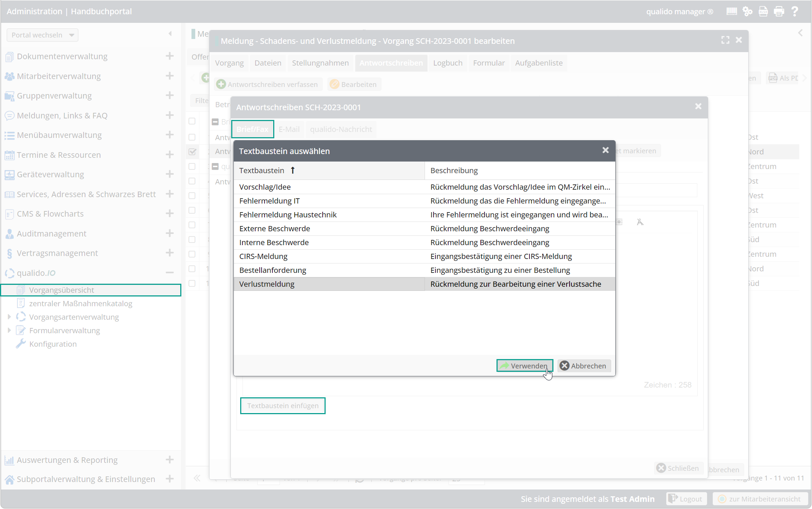The image size is (812, 509).
Task: Close the Textbaustein auswählen dialog
Action: 606,150
